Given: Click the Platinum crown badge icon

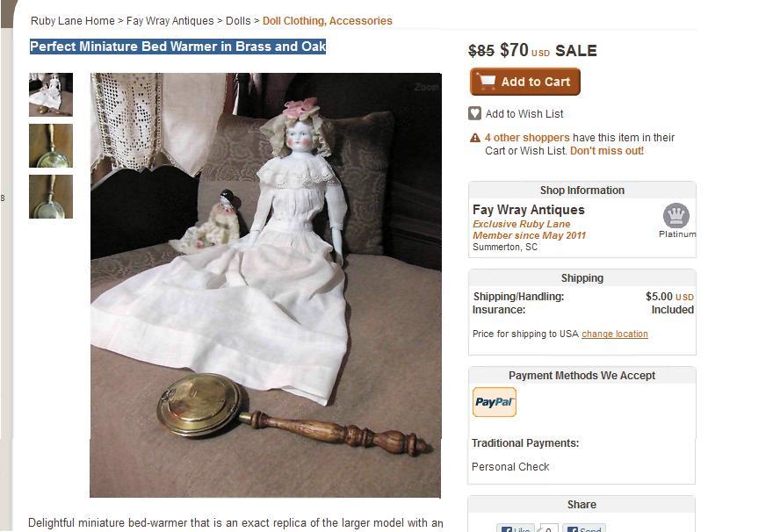Looking at the screenshot, I should (675, 215).
